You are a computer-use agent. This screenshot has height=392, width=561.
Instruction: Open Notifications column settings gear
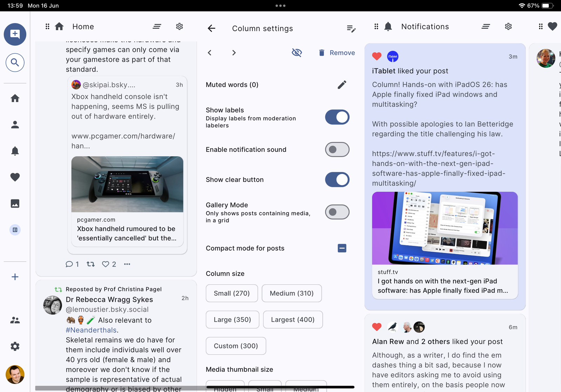pyautogui.click(x=508, y=27)
